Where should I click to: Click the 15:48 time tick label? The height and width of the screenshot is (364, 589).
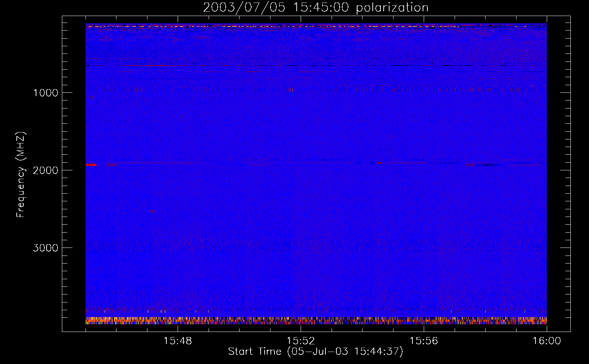click(178, 341)
